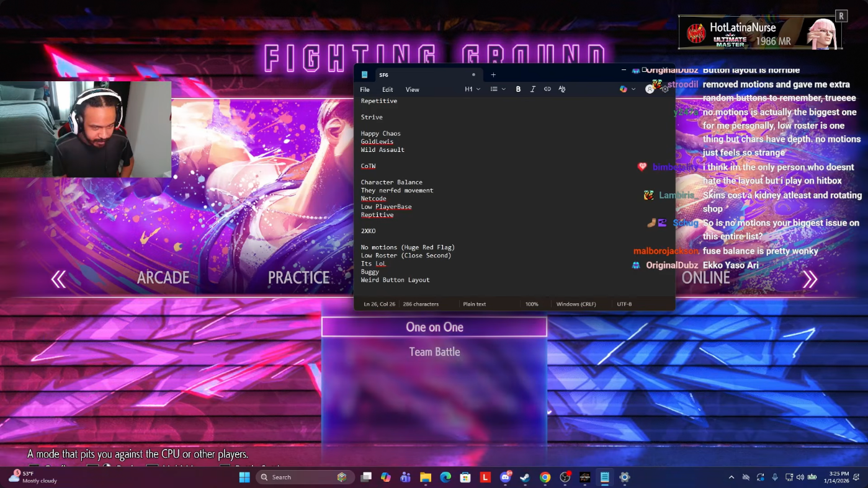Open Windows Settings from the taskbar
This screenshot has width=868, height=488.
click(x=624, y=477)
